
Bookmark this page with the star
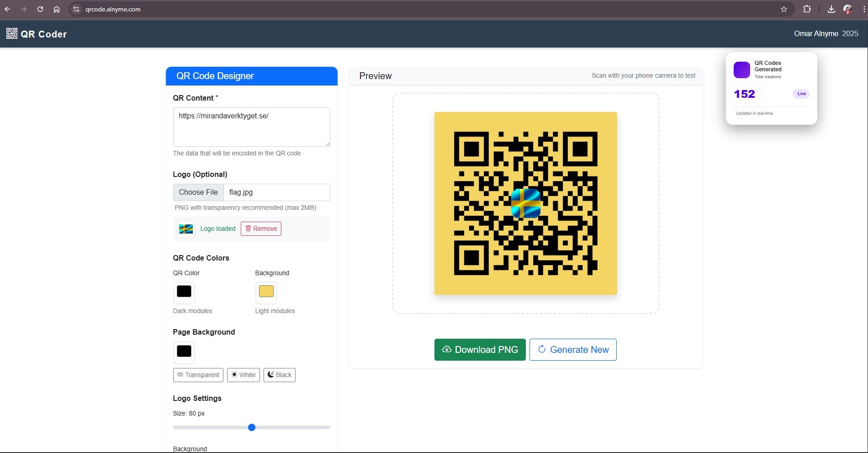(x=784, y=9)
